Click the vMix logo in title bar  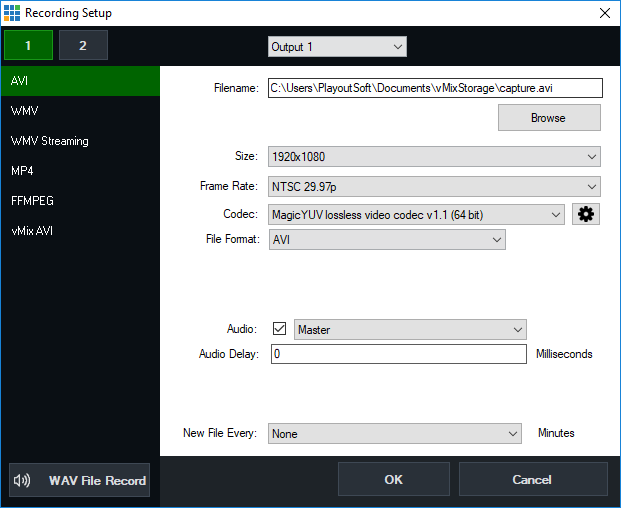[12, 13]
